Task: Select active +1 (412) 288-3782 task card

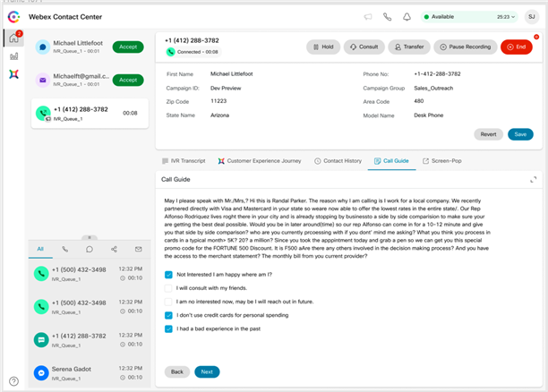Action: coord(90,114)
